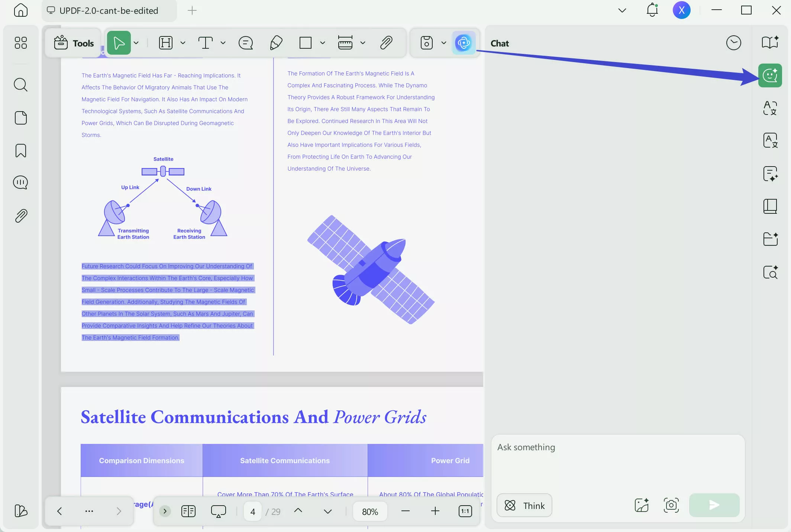Click the screenshot camera icon in chat
791x532 pixels.
(671, 505)
